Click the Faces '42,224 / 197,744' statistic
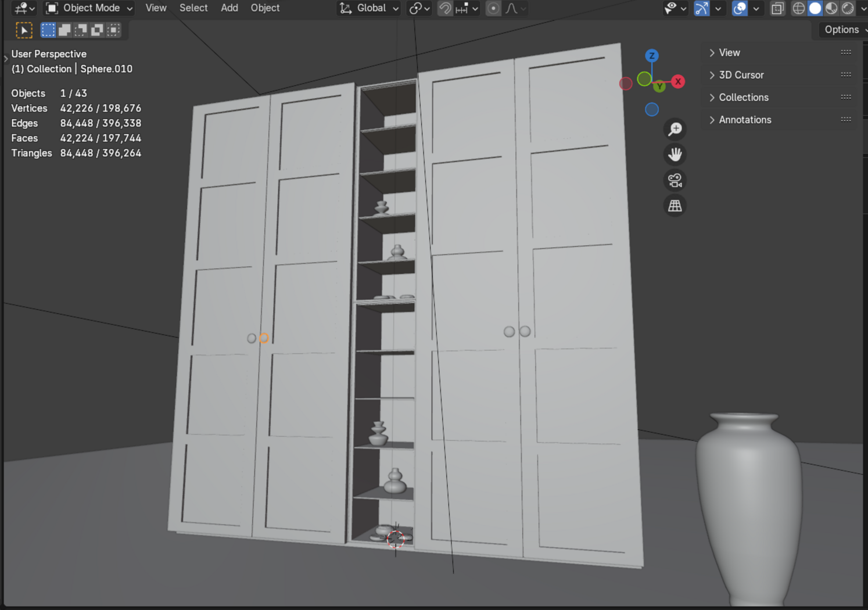The width and height of the screenshot is (868, 610). [x=101, y=138]
